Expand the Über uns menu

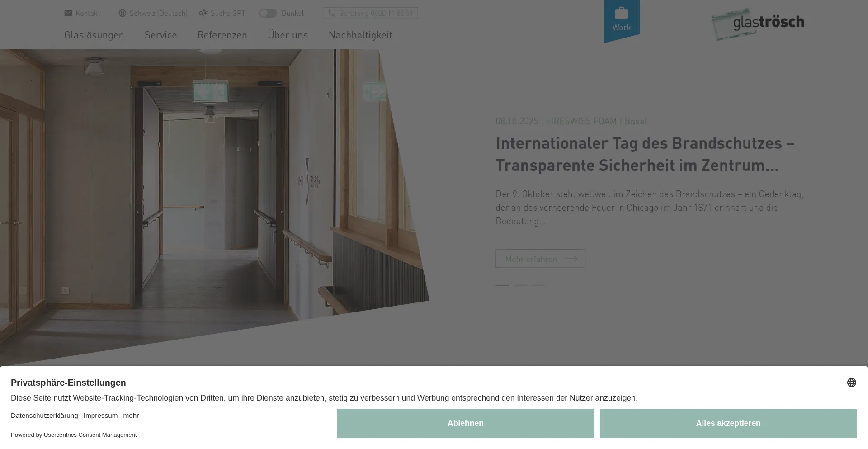coord(288,35)
